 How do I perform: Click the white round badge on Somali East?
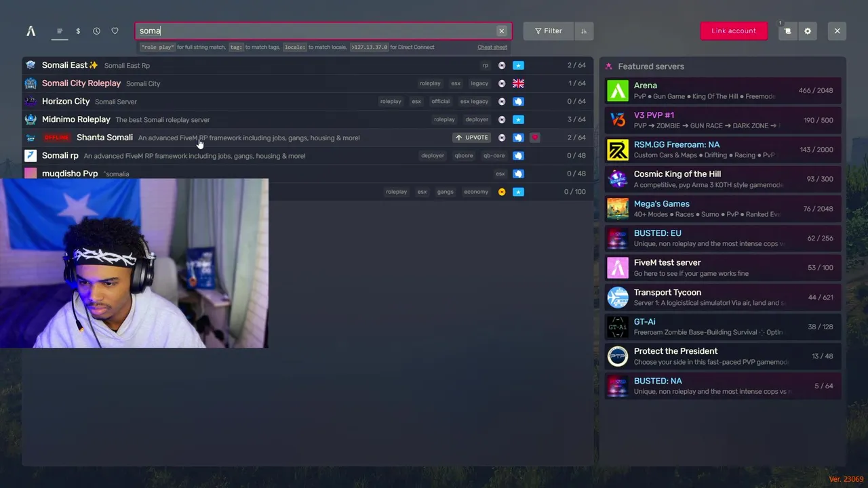coord(502,66)
